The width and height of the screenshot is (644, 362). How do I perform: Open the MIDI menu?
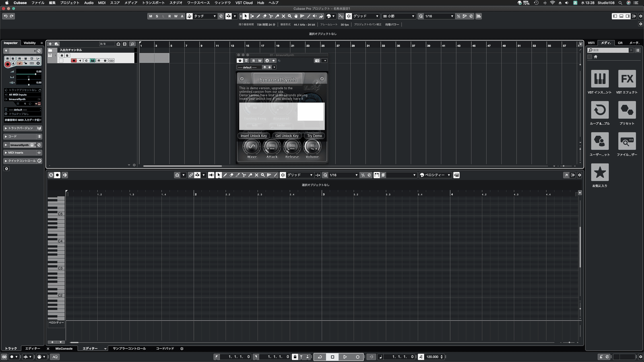pos(102,3)
